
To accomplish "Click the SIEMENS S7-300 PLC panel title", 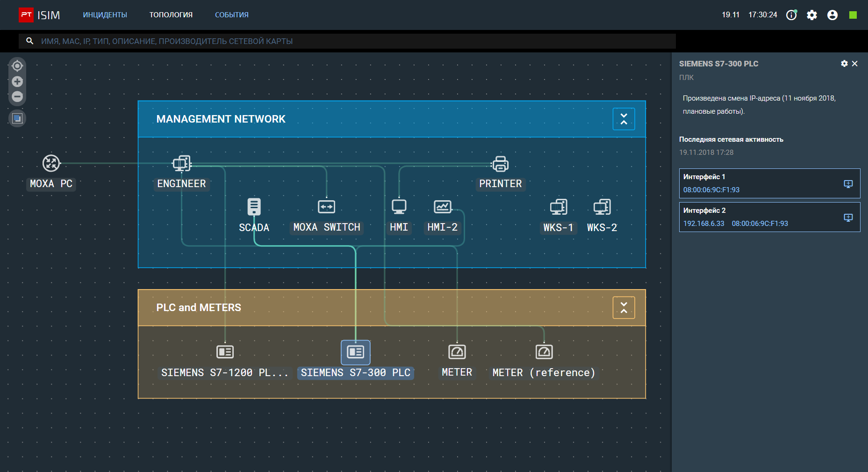I will tap(719, 64).
